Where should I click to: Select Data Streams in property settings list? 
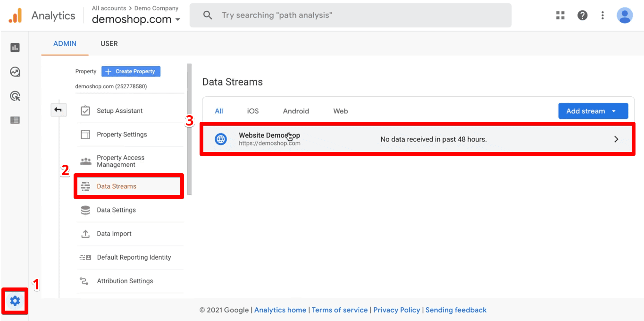[x=117, y=186]
